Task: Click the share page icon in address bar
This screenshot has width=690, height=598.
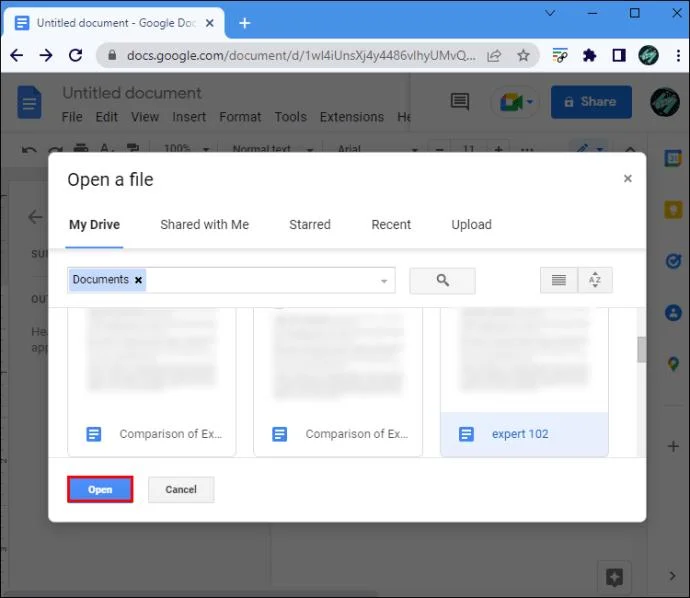Action: [x=494, y=56]
